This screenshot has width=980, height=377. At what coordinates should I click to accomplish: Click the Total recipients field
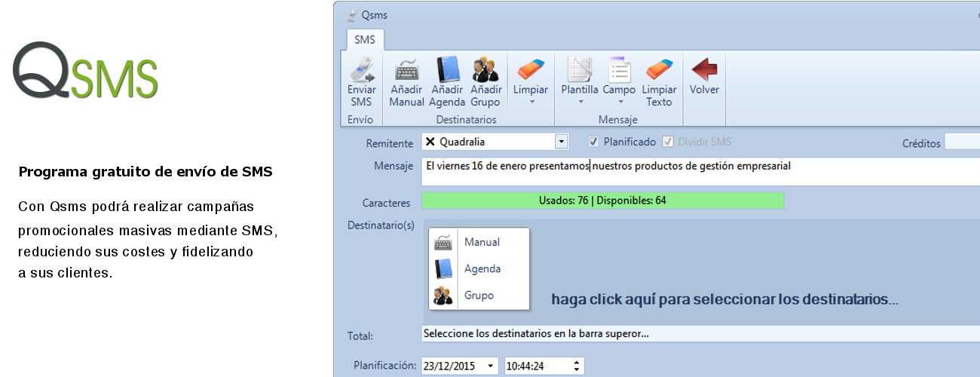(x=700, y=333)
